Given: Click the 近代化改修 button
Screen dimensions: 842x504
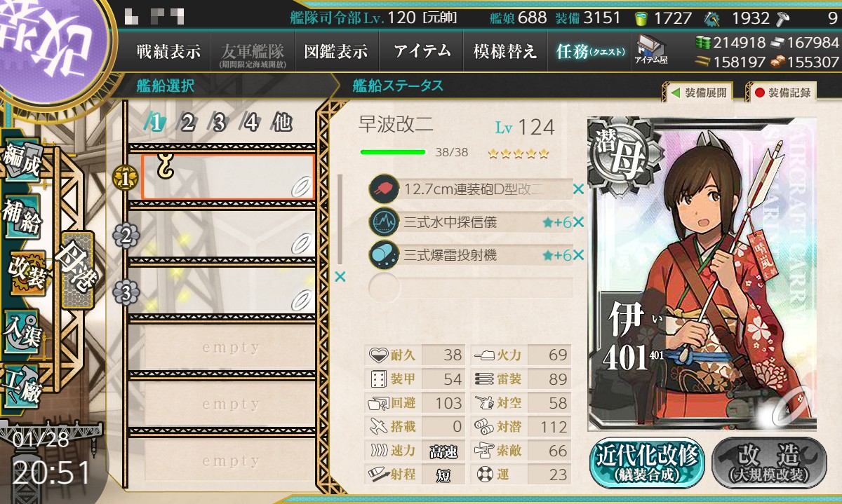Looking at the screenshot, I should 647,463.
